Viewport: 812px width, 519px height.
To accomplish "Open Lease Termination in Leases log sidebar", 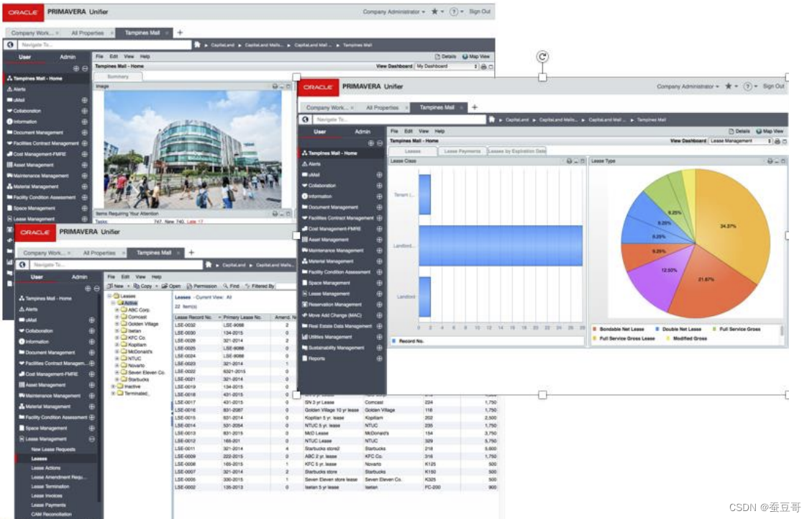I will coord(50,487).
